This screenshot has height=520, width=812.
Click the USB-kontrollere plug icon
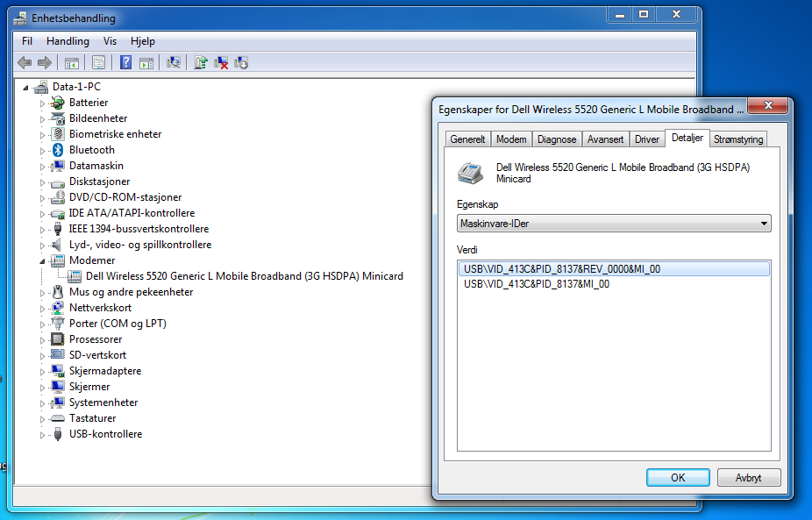coord(58,434)
